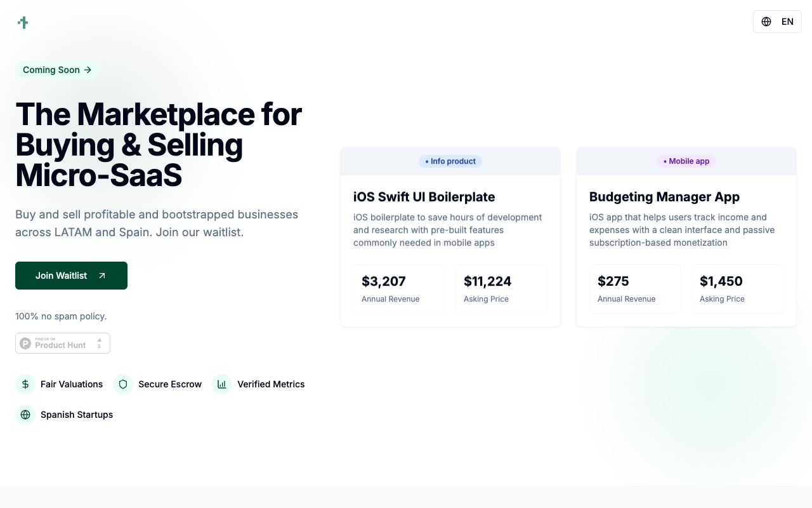Click the iOS boilerplate description text

448,230
